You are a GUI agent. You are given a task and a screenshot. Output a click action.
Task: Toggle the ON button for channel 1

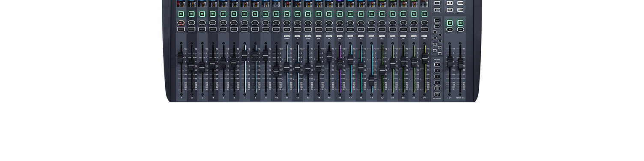pos(181,14)
